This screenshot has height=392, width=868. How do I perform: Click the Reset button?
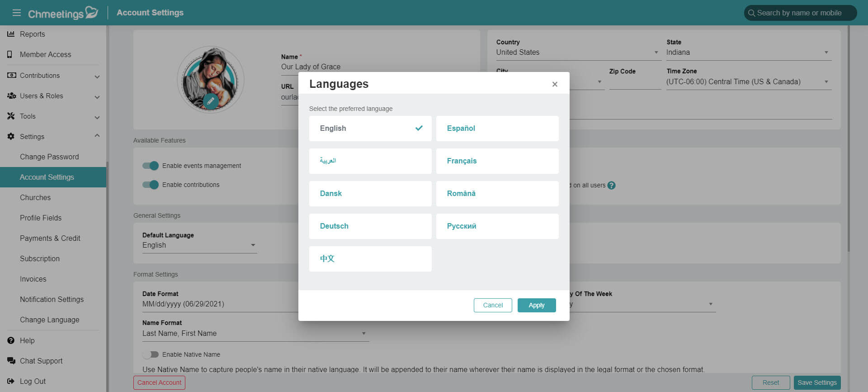(x=771, y=382)
